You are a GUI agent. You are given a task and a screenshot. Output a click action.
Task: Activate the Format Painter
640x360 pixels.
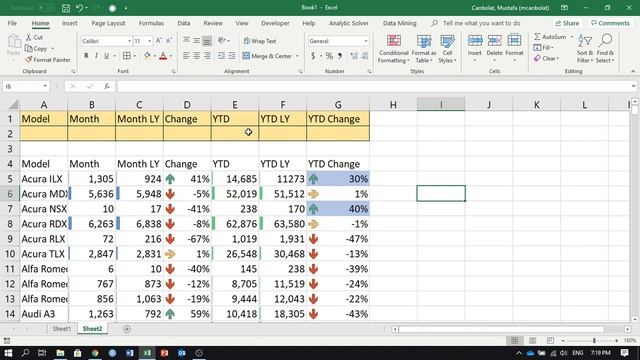[x=48, y=60]
